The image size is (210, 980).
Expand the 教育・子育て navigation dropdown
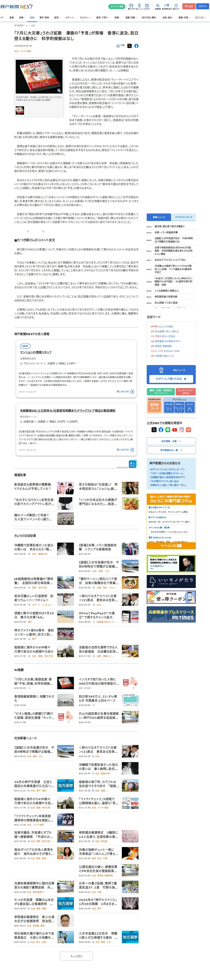click(x=103, y=17)
